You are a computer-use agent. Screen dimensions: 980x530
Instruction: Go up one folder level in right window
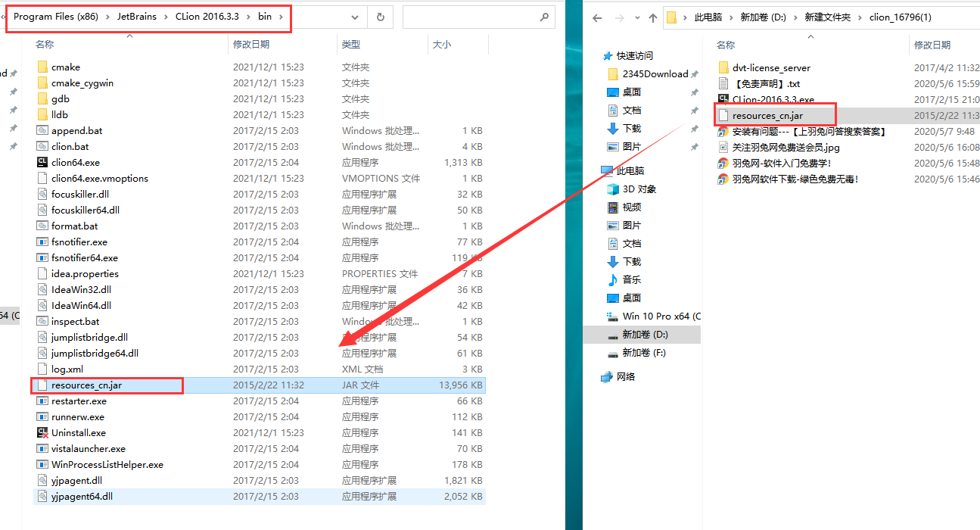click(653, 18)
